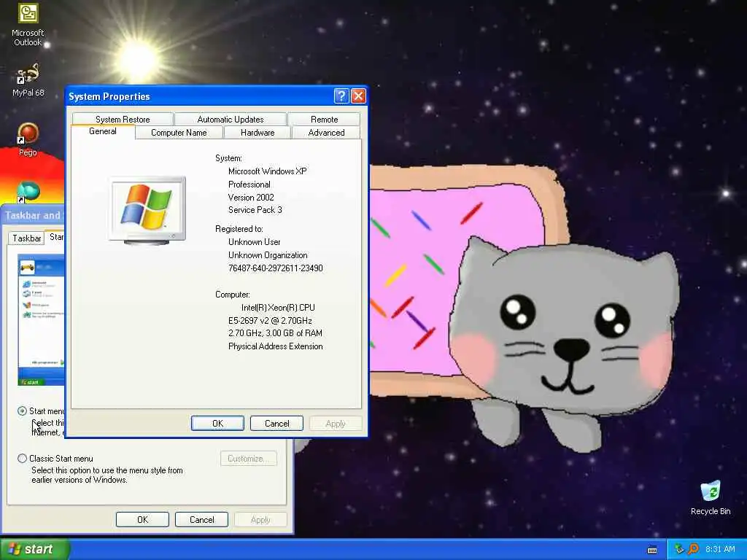Select the MyPal 68 desktop shortcut
Screen dimensions: 747x560
28,80
